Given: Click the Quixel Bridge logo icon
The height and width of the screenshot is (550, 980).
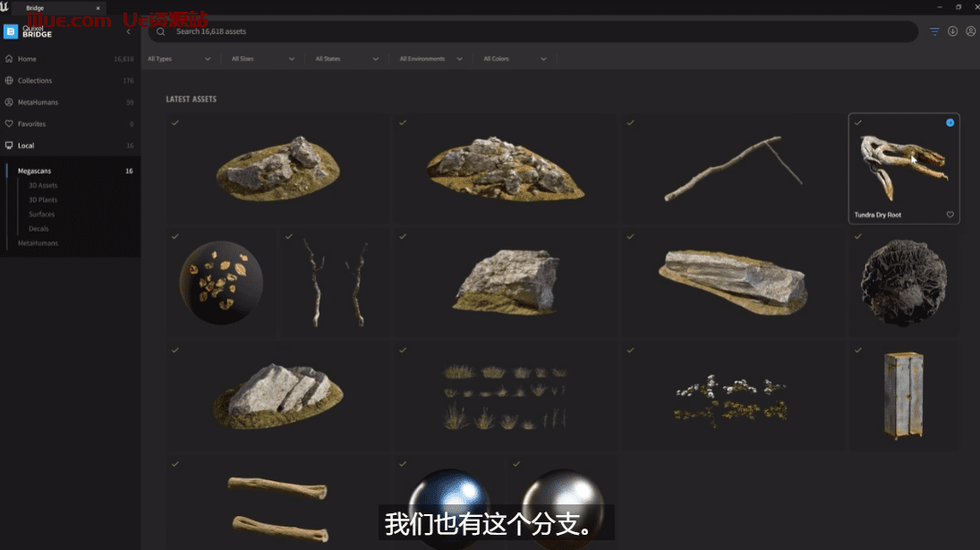Looking at the screenshot, I should (11, 32).
